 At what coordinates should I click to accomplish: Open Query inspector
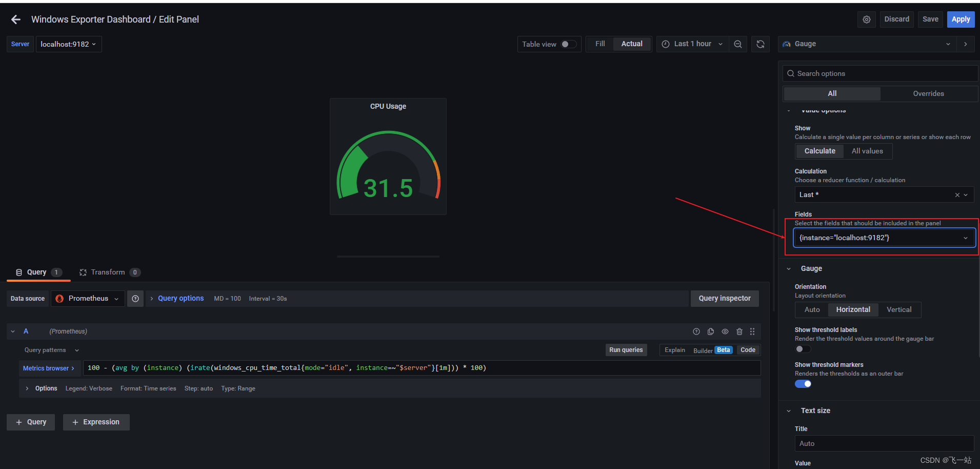coord(724,299)
